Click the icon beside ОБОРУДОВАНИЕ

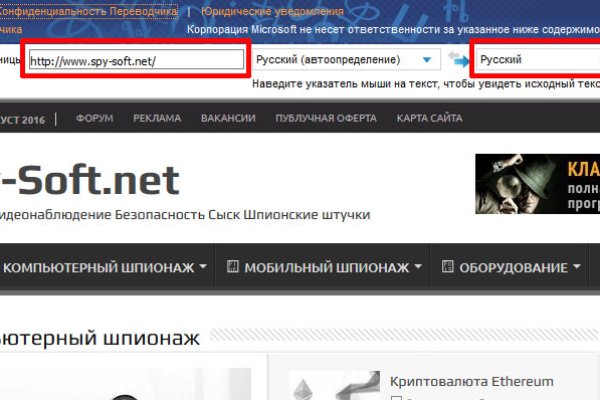point(448,267)
